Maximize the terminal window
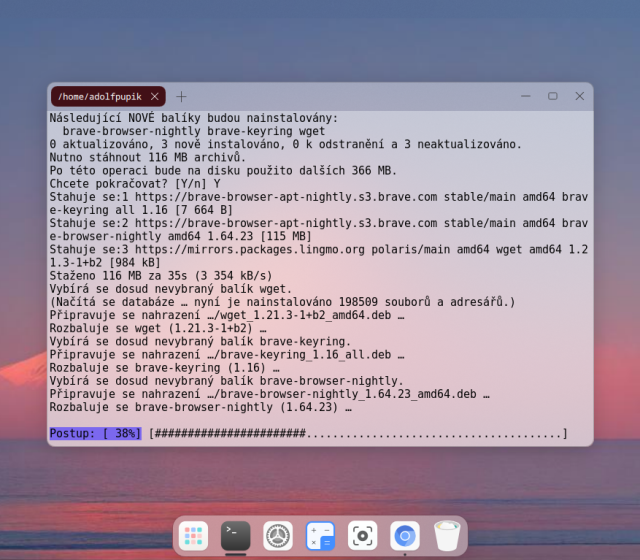Viewport: 640px width, 560px height. (x=552, y=97)
